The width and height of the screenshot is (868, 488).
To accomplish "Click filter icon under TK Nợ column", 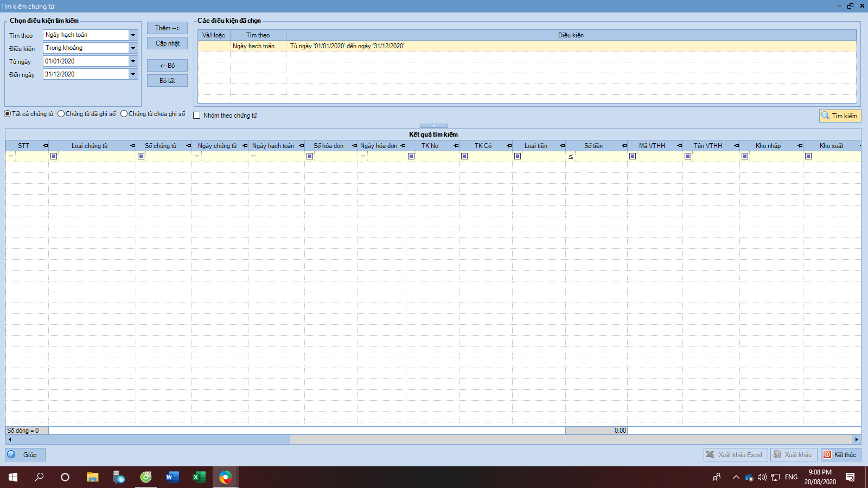I will pos(411,156).
